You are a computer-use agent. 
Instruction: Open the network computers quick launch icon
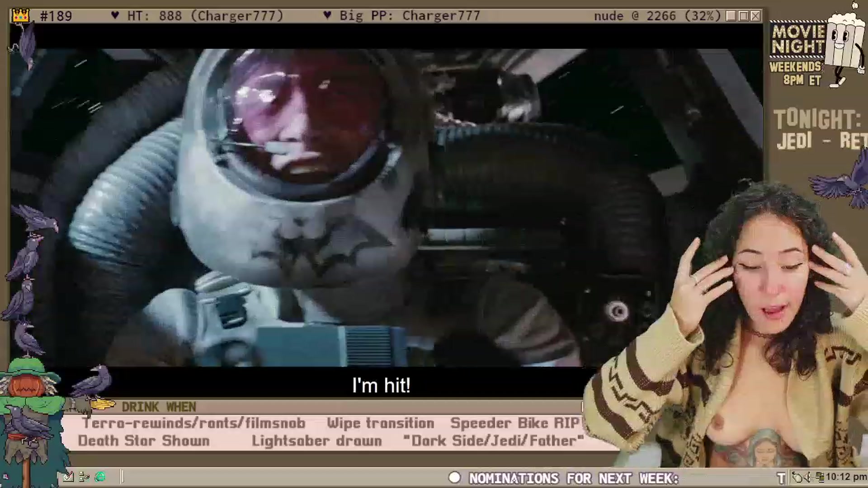tap(84, 477)
